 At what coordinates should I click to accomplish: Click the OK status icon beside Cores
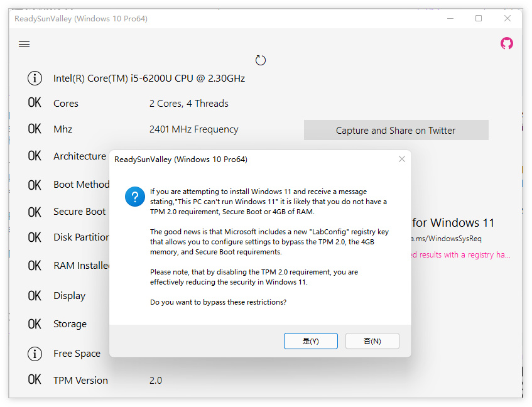click(35, 103)
